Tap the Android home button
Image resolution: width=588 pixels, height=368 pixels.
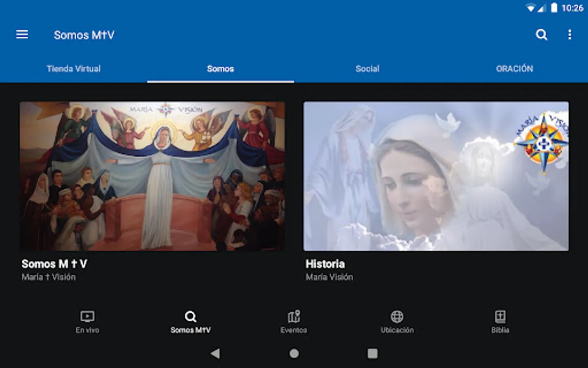tap(294, 353)
